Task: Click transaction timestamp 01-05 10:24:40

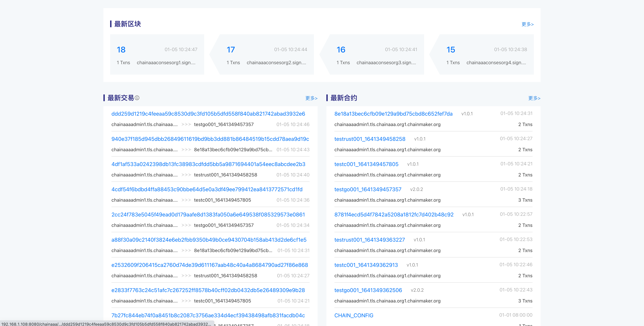Action: pyautogui.click(x=293, y=175)
